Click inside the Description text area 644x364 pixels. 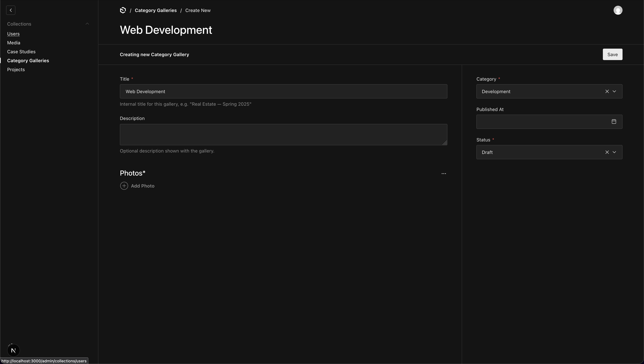[283, 134]
